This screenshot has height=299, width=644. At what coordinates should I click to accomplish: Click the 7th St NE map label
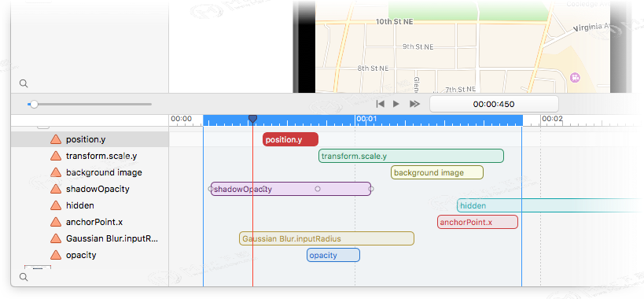point(461,89)
